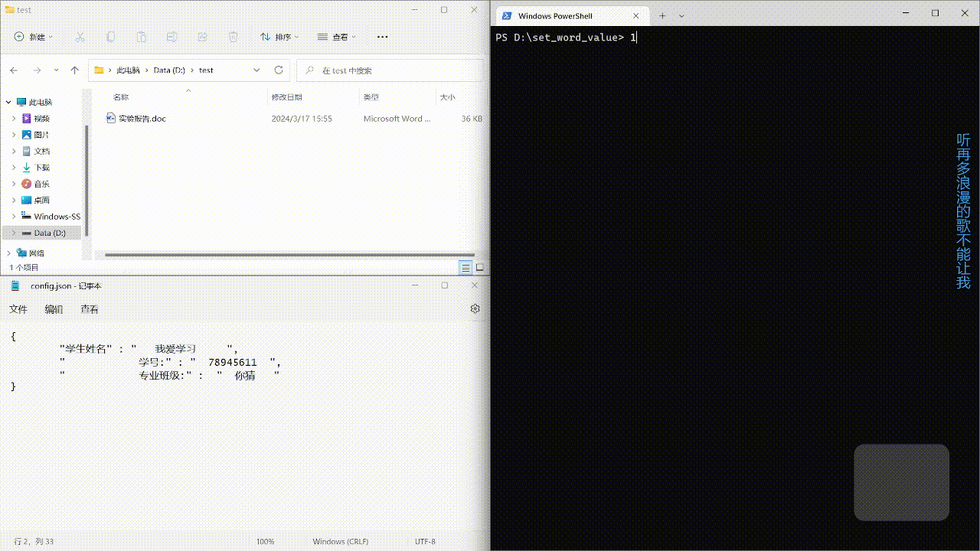Screen dimensions: 980x551
Task: Open Notepad 查看 menu
Action: pyautogui.click(x=89, y=309)
